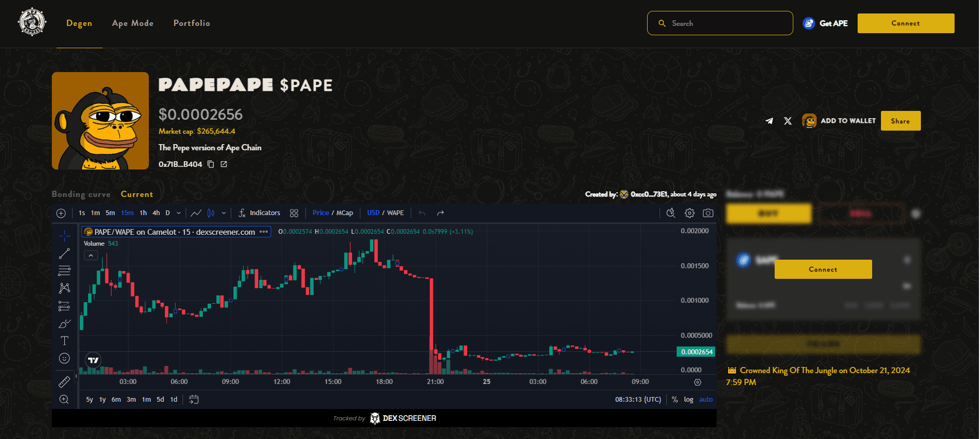Set chart range to 1y
The image size is (980, 439).
pos(102,400)
